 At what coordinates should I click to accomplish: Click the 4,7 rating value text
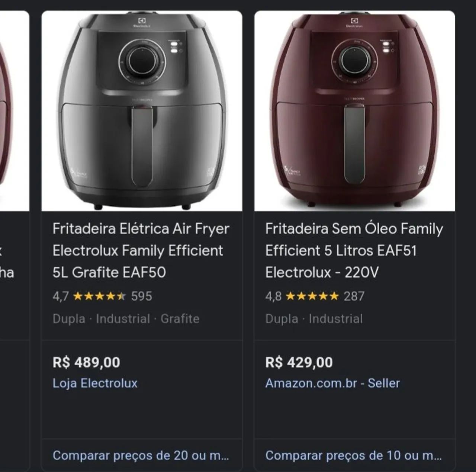tap(61, 296)
